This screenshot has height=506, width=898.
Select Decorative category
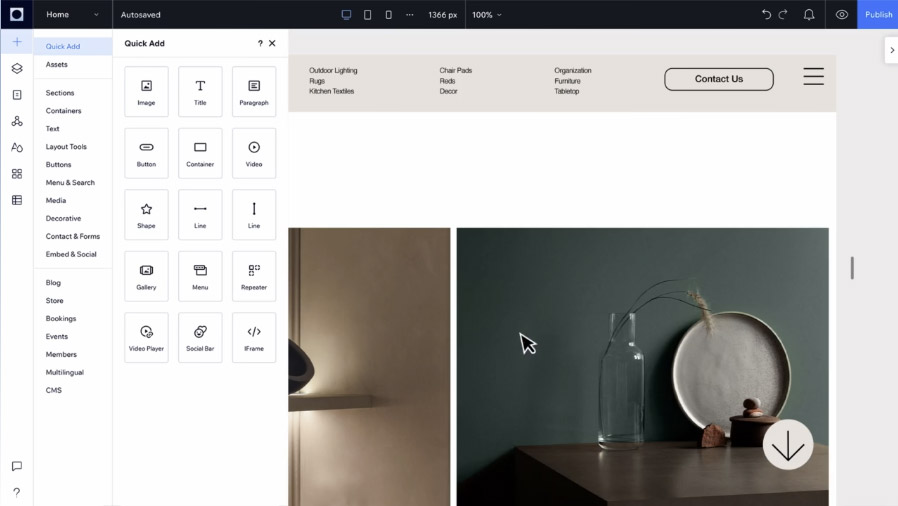[x=64, y=218]
